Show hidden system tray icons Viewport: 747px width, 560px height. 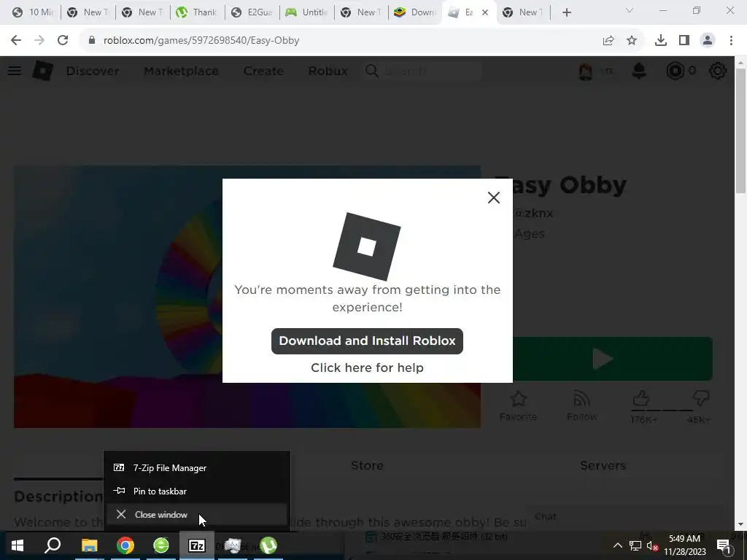coord(617,545)
